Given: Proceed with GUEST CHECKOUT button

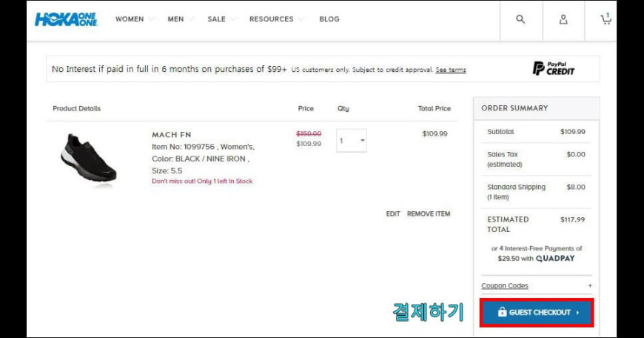Looking at the screenshot, I should pyautogui.click(x=537, y=313).
